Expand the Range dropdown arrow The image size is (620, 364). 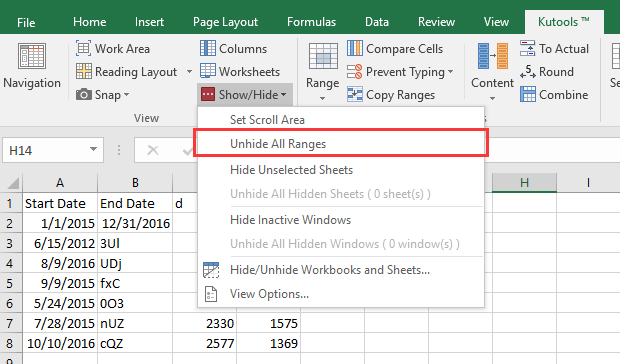(323, 98)
